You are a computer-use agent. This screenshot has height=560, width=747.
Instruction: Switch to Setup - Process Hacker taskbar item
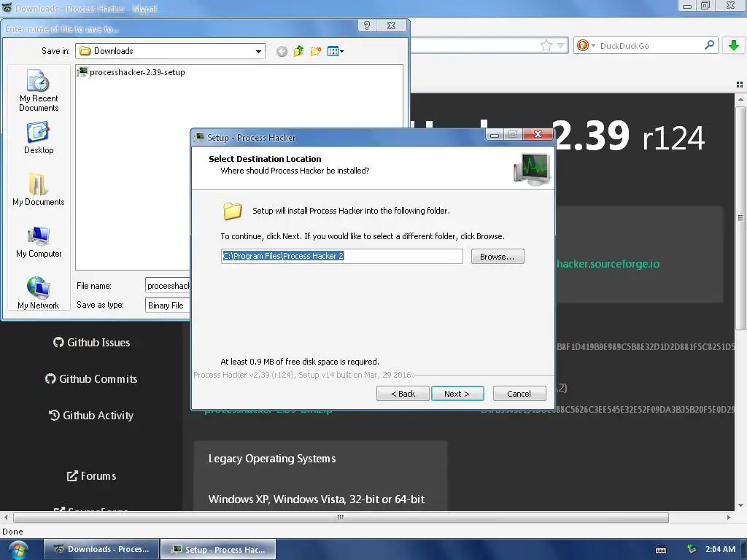tap(219, 550)
